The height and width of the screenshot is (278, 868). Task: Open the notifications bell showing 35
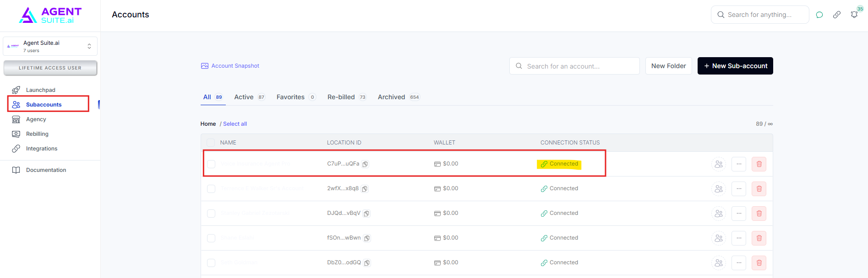[x=854, y=15]
